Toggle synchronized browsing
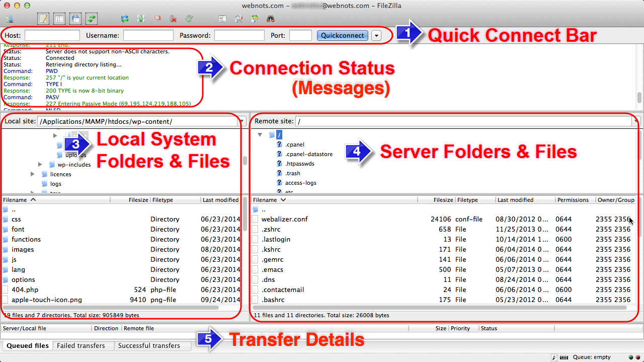This screenshot has height=362, width=644. 254,19
